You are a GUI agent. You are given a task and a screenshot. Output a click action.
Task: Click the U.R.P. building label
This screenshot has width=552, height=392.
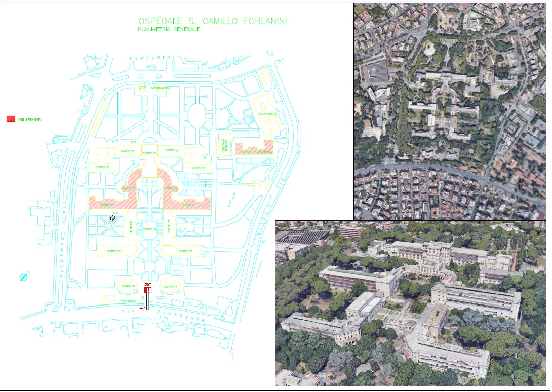[x=142, y=88]
